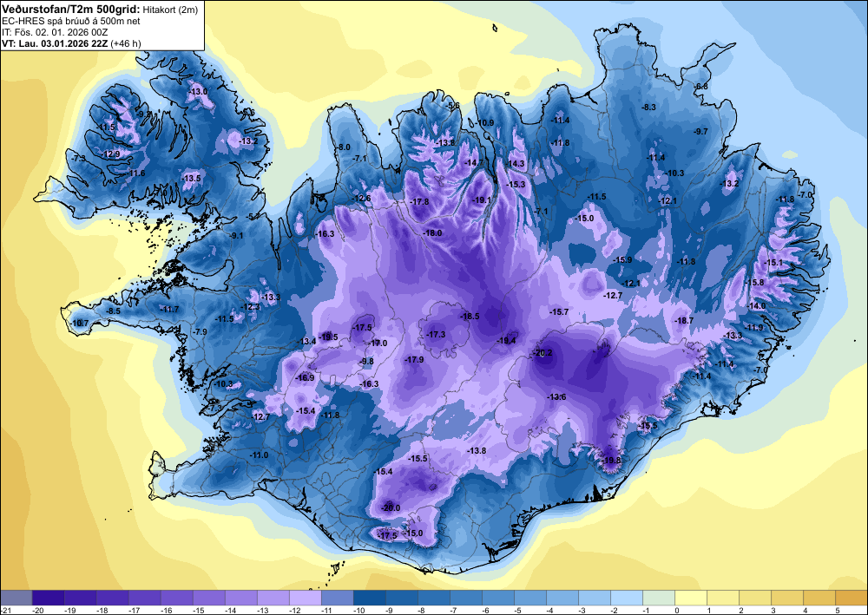868x615 pixels.
Task: Click the -18.5 temperature label in the central highlands
Action: tap(470, 317)
